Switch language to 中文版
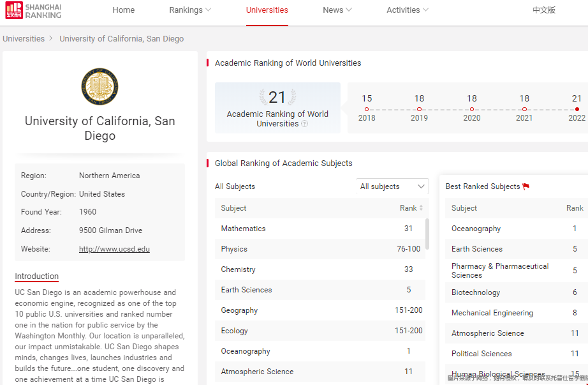 (544, 10)
